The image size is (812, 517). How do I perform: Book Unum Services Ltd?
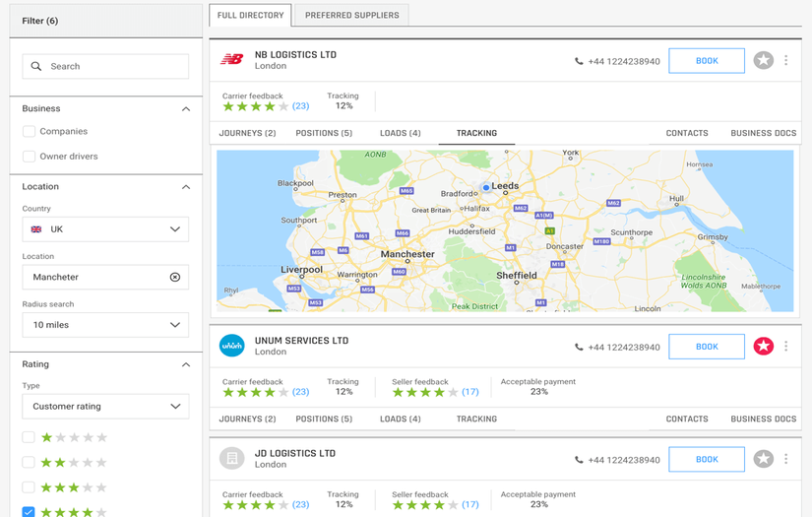(x=707, y=347)
